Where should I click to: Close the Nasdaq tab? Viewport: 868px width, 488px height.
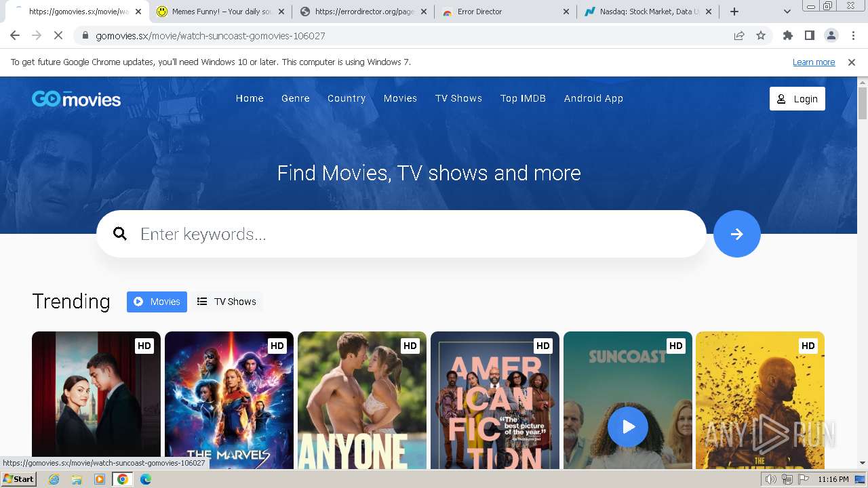pos(709,12)
